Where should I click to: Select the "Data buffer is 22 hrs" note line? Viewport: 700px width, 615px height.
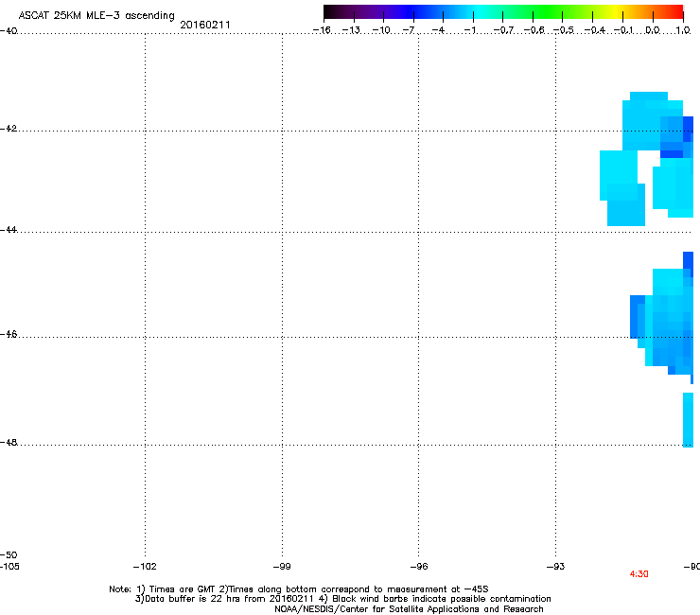342,599
